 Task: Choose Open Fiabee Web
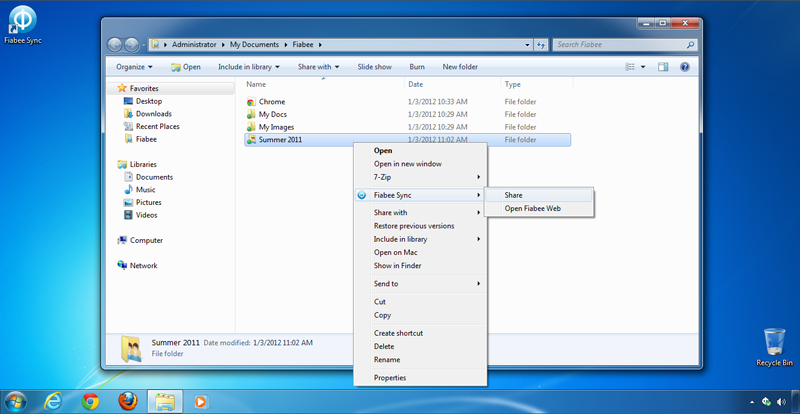coord(538,208)
